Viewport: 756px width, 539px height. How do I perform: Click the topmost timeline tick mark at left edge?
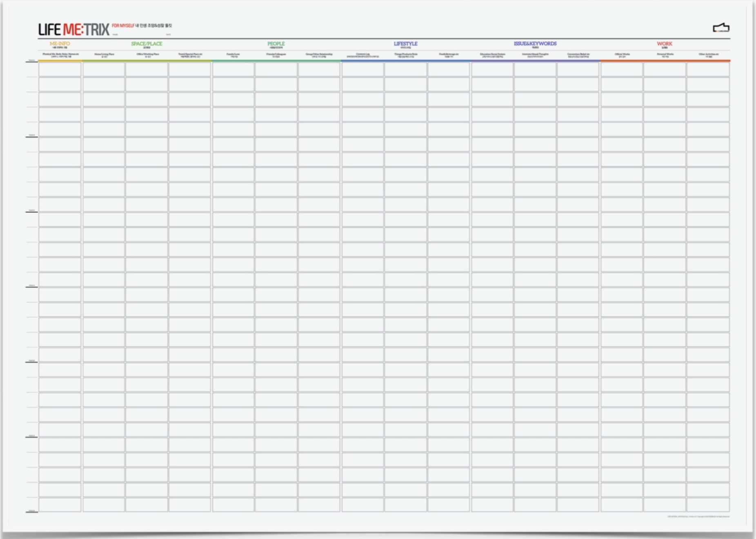tap(32, 61)
